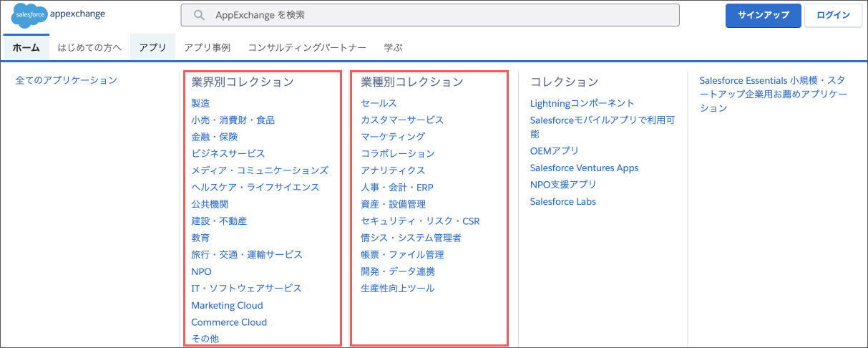Open NPO支援アプリ link
Screen dimensions: 868x348
[x=563, y=184]
